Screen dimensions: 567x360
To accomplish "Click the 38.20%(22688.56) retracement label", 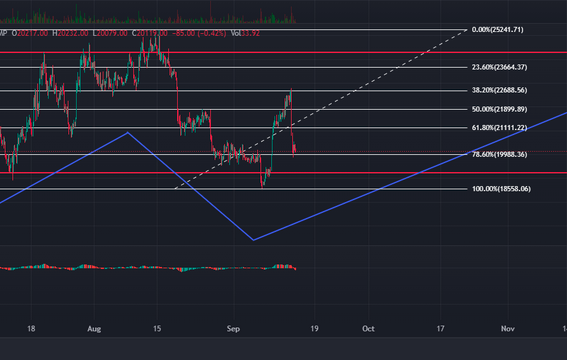I will point(499,90).
